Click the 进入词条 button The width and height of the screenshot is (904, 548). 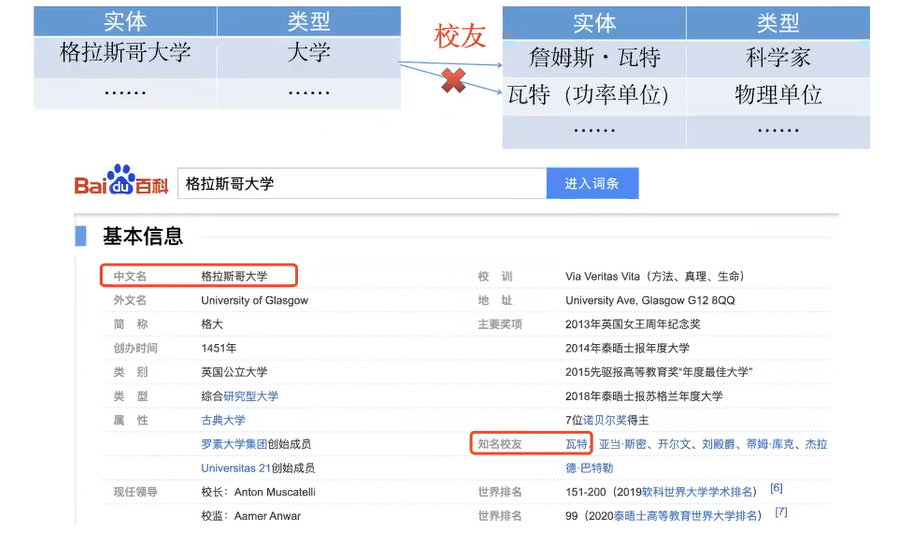tap(592, 183)
